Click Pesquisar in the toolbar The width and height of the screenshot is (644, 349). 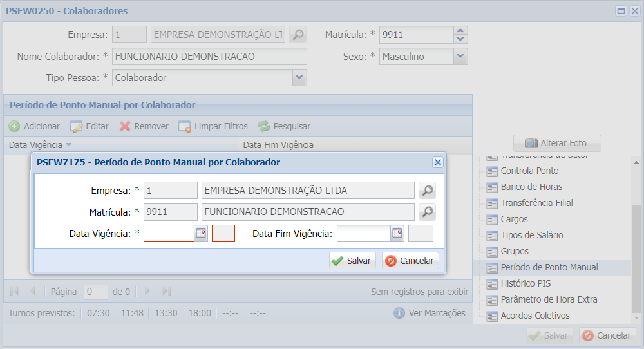click(x=284, y=126)
